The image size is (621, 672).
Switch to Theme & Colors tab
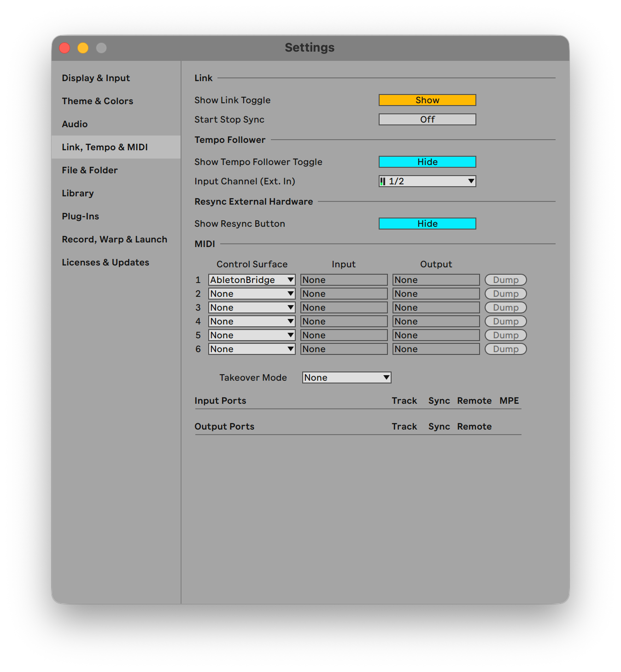tap(97, 101)
